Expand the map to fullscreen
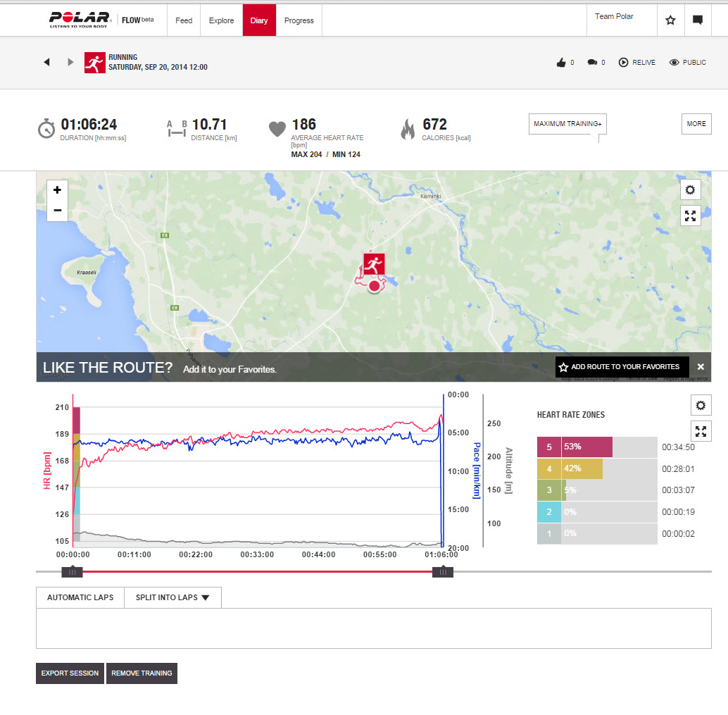This screenshot has height=715, width=728. (x=690, y=216)
